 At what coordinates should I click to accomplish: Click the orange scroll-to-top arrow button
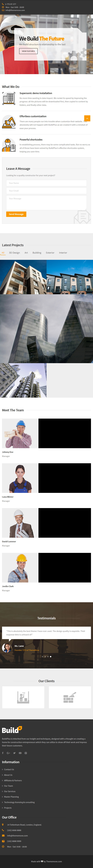tap(87, 118)
